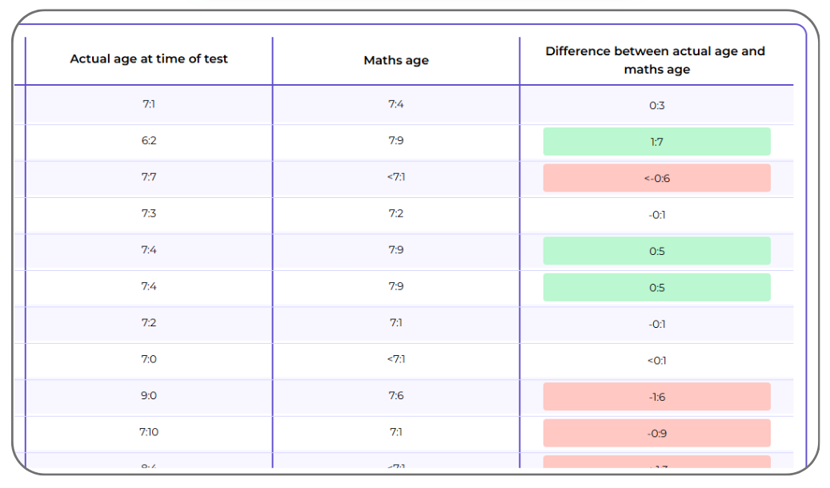The image size is (830, 488).
Task: Select the red <-0:6 difference badge
Action: 656,178
